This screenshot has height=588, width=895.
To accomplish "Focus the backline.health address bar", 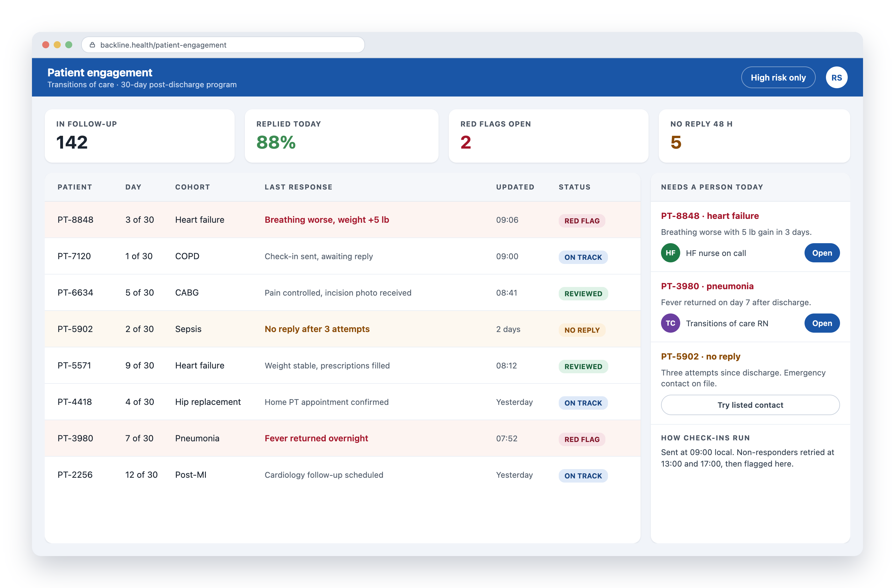I will point(223,45).
